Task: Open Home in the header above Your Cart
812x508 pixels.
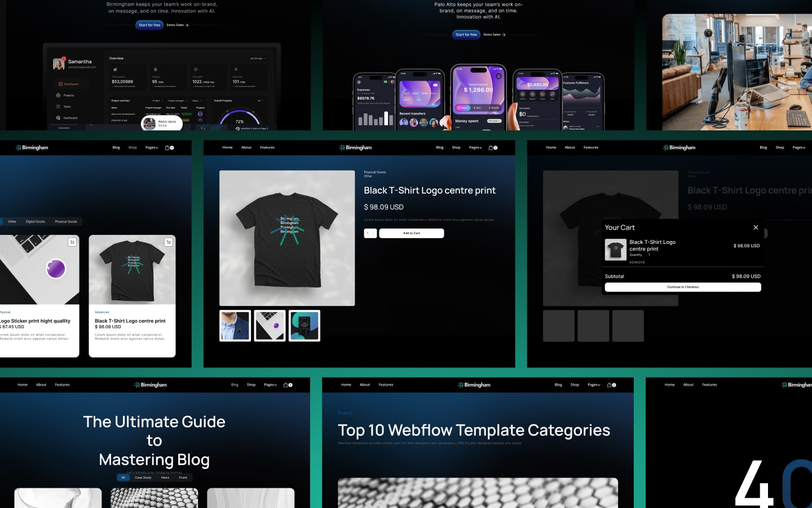Action: click(551, 148)
